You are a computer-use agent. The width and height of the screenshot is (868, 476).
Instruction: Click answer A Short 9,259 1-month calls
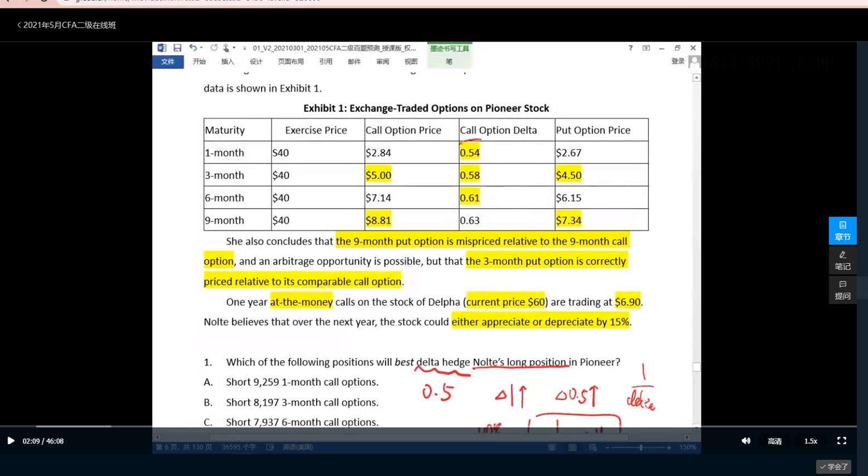pos(302,382)
